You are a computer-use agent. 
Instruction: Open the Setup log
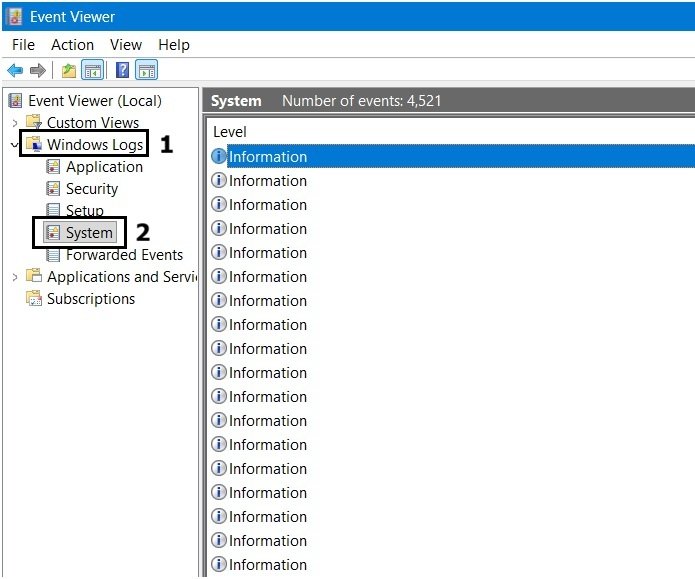(x=85, y=210)
